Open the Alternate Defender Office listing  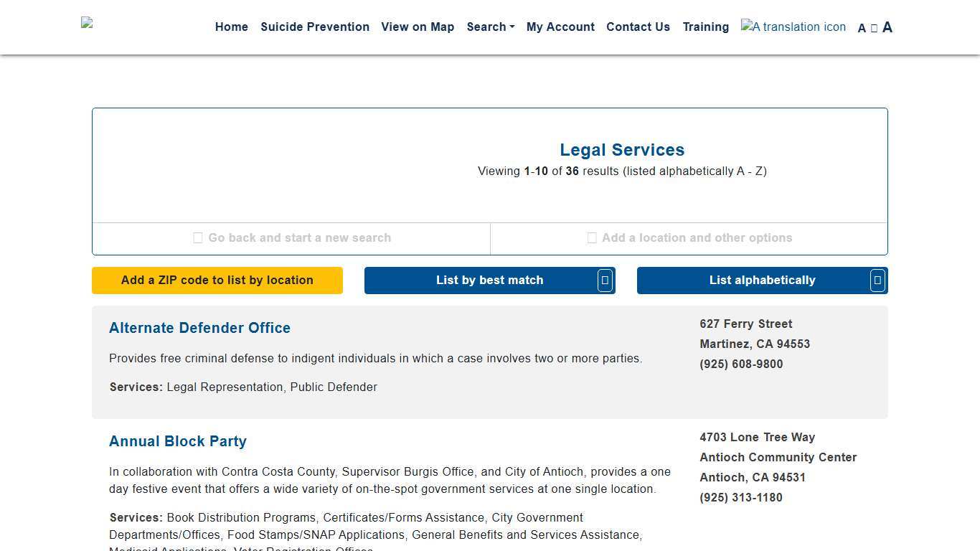[199, 328]
